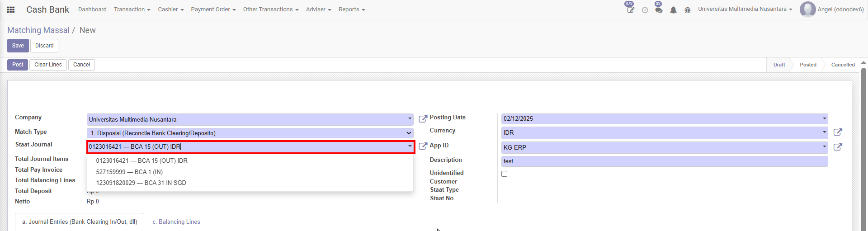Open external link next to App ID field

[x=838, y=147]
